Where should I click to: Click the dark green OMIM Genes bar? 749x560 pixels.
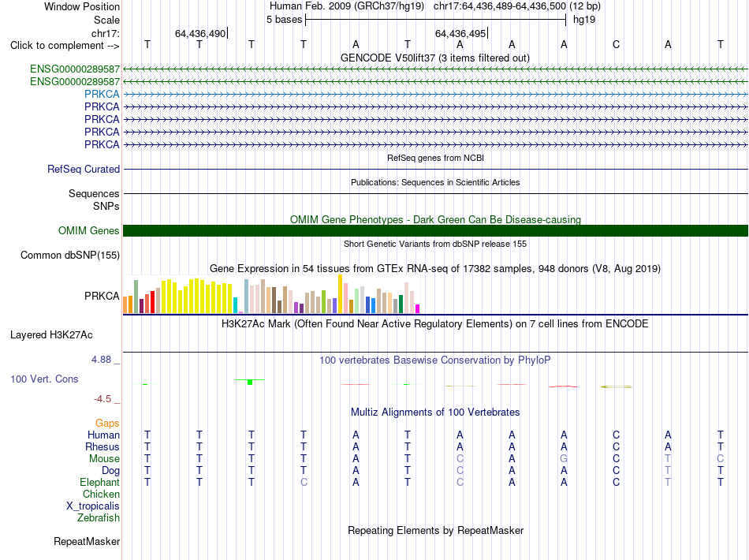(435, 231)
